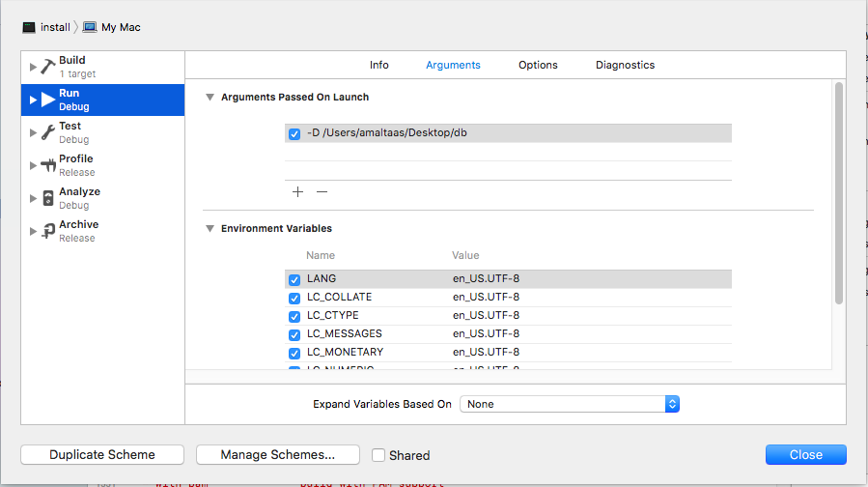The height and width of the screenshot is (487, 868).
Task: Toggle the LANG environment variable checkbox
Action: tap(294, 279)
